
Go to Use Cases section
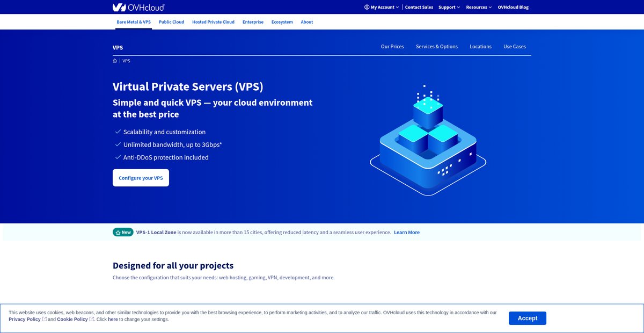click(x=515, y=47)
